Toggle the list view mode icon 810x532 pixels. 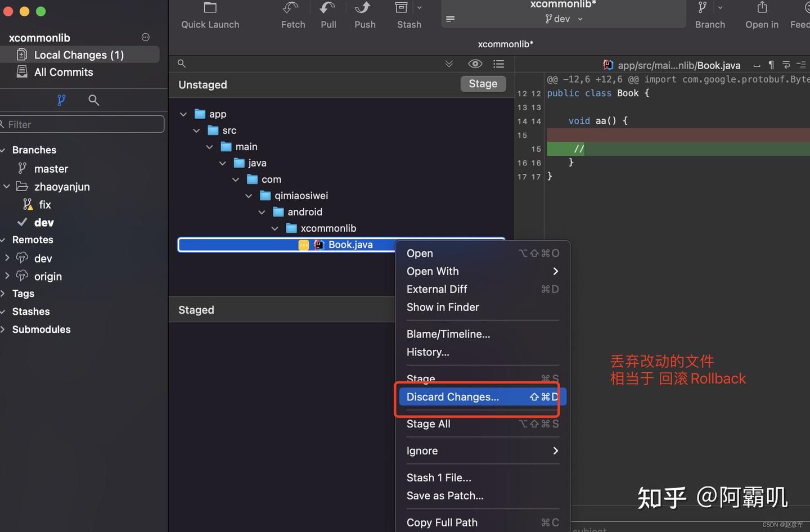[x=499, y=64]
